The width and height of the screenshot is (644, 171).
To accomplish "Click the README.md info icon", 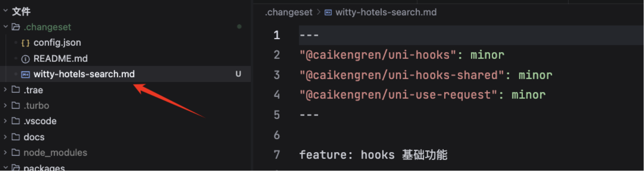I will coord(25,59).
